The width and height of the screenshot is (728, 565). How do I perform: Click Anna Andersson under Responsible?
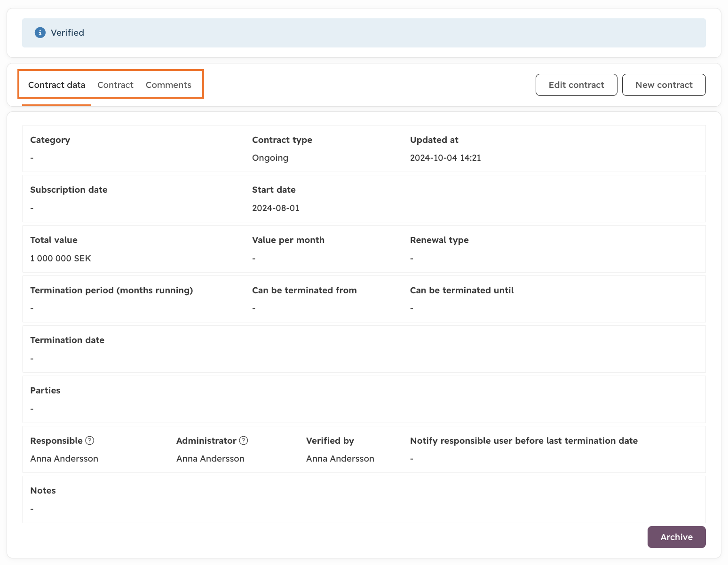pos(64,459)
